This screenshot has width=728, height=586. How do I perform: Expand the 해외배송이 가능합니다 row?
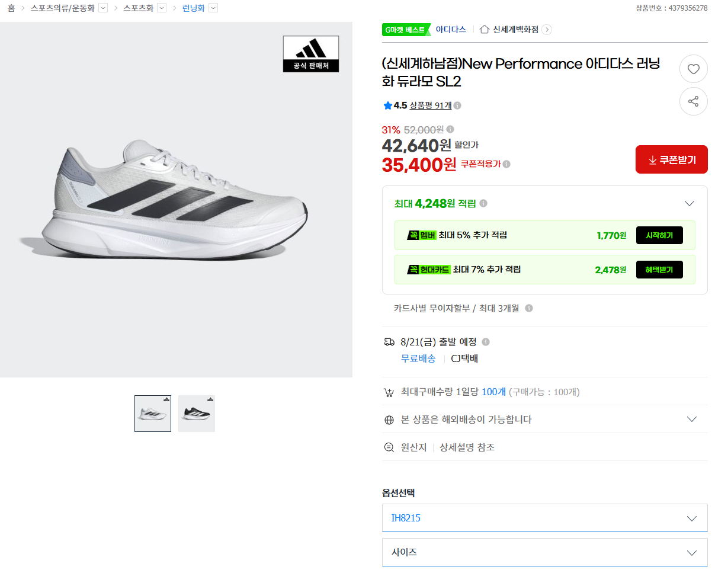545,419
